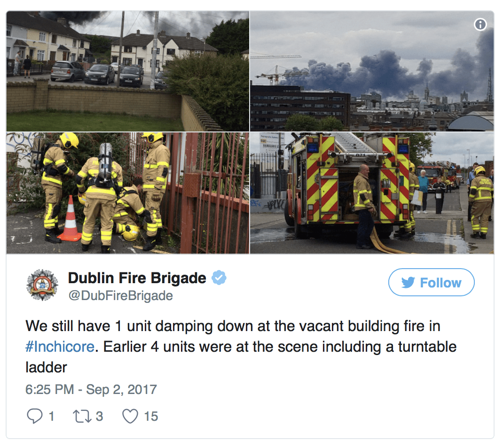Open the skyline smoke plume photo
Screen dimensions: 503x448
tap(372, 71)
